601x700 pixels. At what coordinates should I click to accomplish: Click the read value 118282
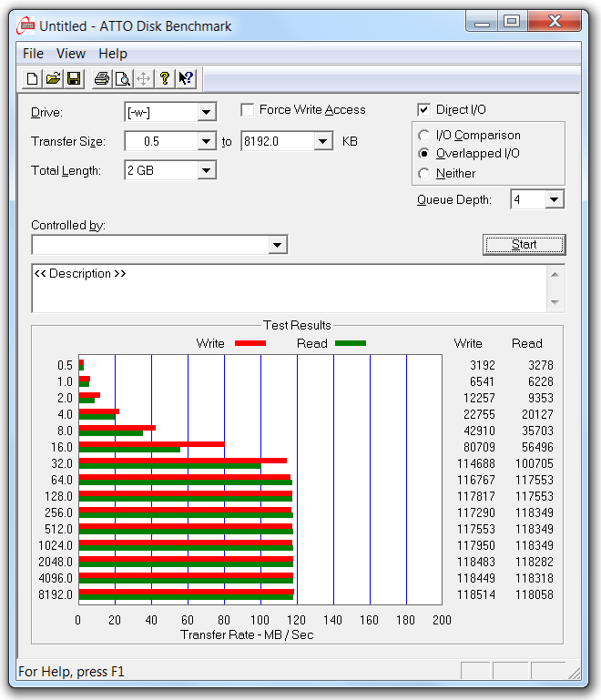[534, 562]
